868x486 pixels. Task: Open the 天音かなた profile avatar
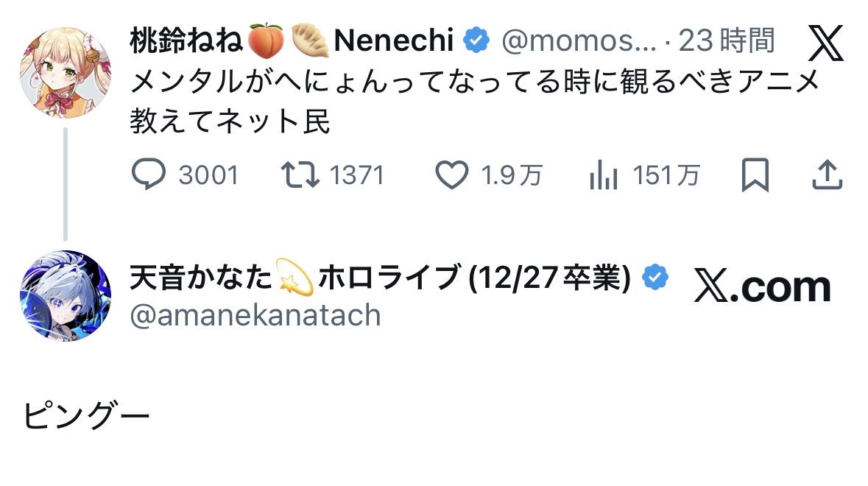click(65, 295)
